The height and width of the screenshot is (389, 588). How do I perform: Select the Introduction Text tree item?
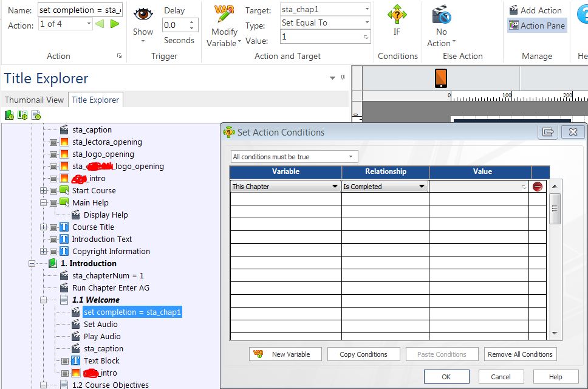[101, 239]
